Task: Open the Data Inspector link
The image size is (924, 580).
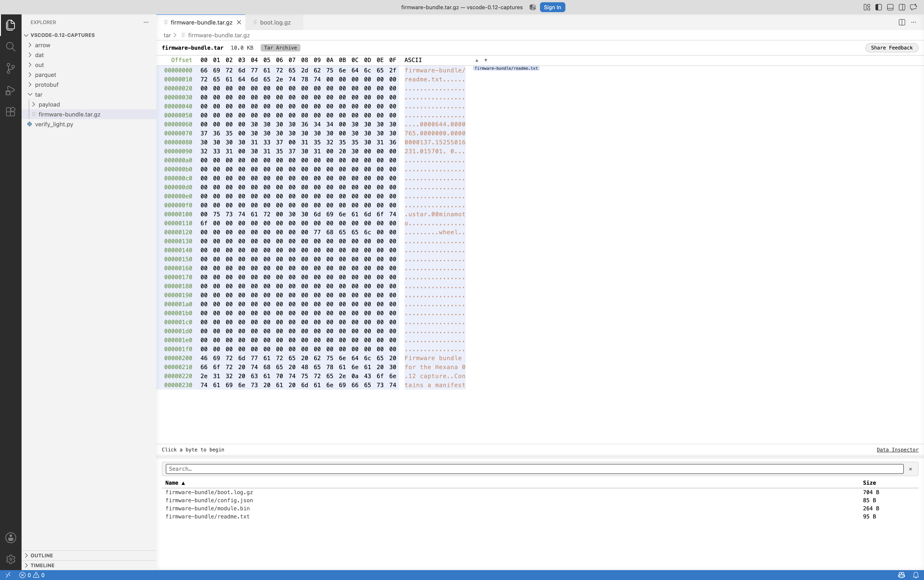Action: click(897, 450)
